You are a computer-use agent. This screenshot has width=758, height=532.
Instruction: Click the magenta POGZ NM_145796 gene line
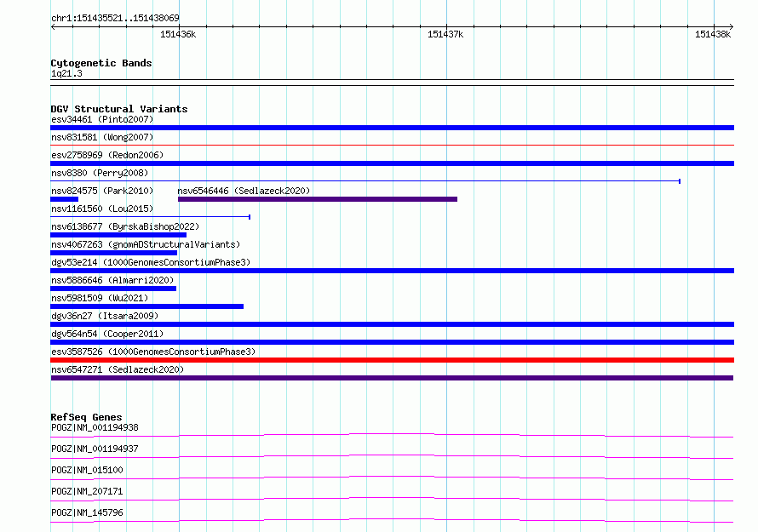coord(392,520)
